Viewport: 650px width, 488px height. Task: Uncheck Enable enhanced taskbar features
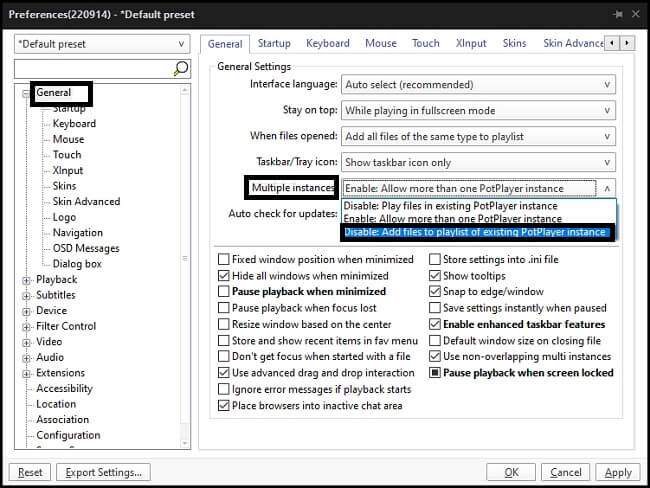434,324
